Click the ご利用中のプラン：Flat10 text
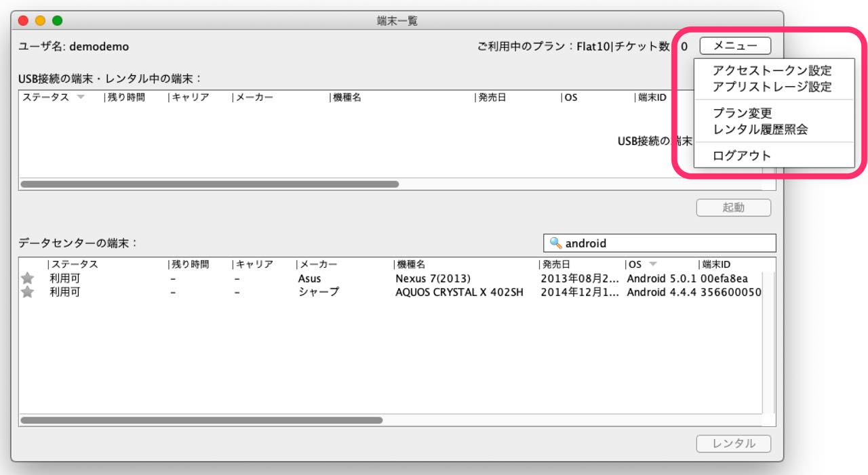The height and width of the screenshot is (475, 868). pyautogui.click(x=544, y=47)
